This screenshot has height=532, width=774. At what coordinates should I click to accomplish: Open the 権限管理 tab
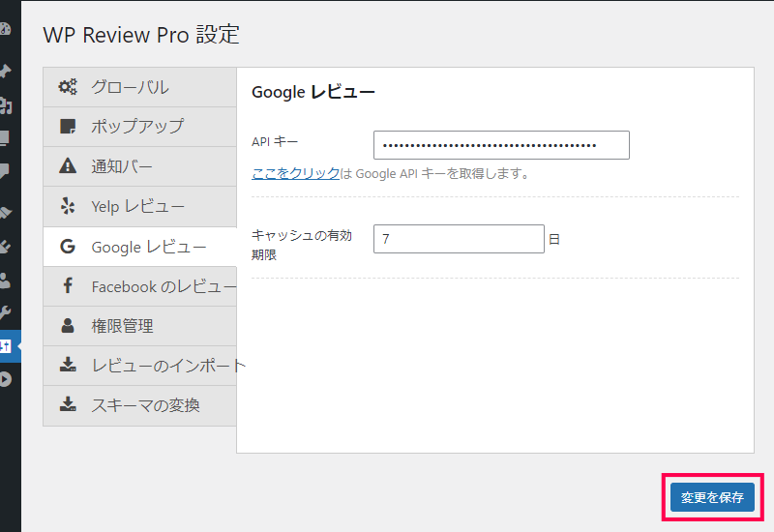(139, 326)
